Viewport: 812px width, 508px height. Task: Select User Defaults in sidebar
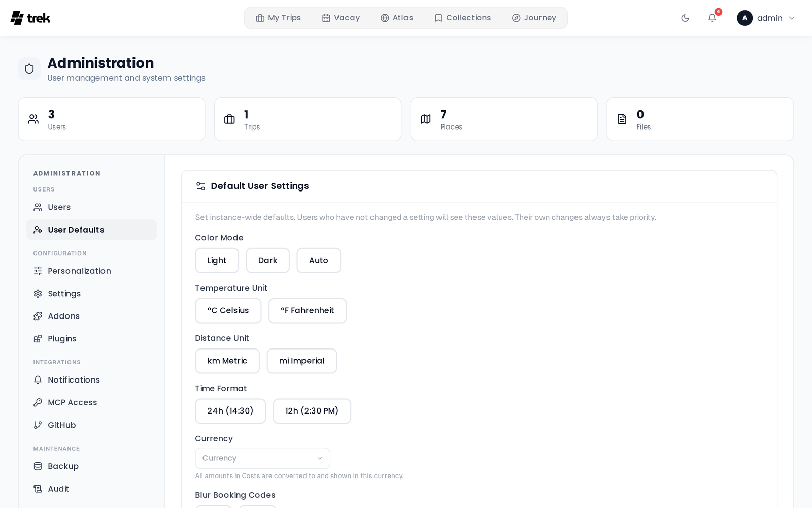pos(91,230)
